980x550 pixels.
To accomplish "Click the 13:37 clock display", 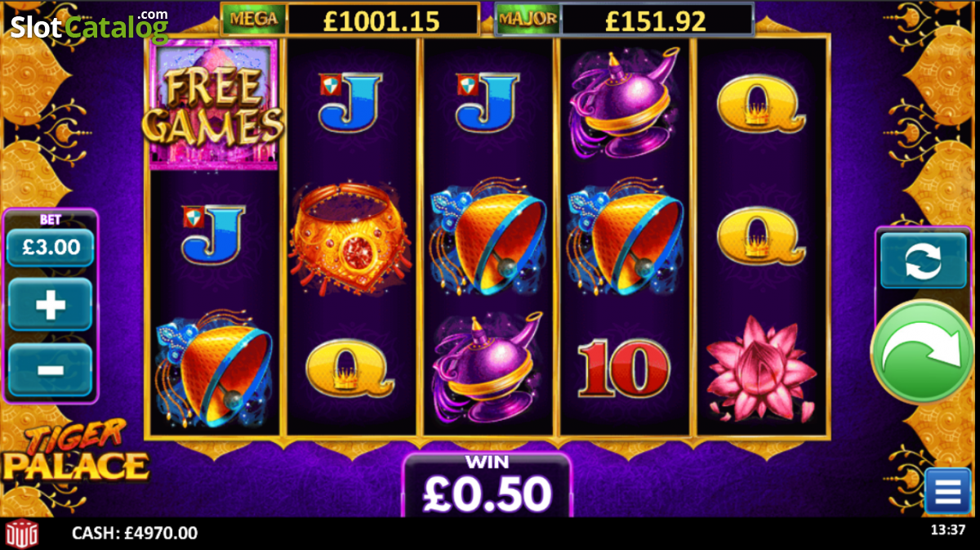I will 947,530.
